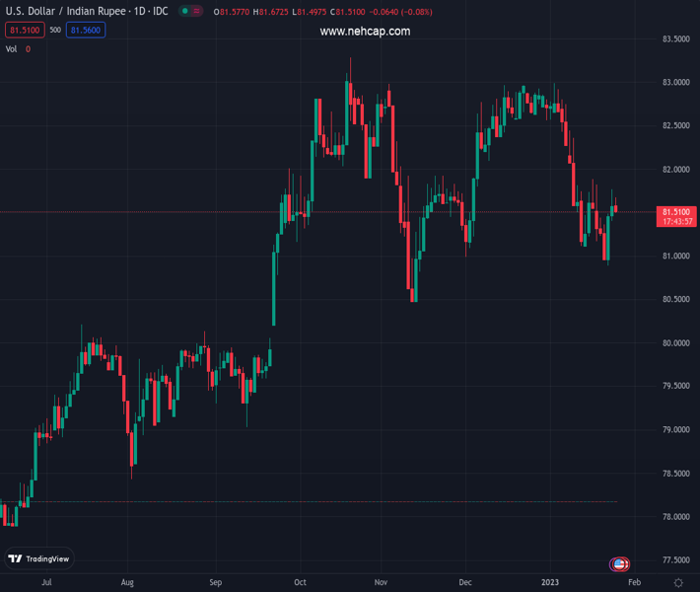Screen dimensions: 700x592
Task: Click the 83.0000 level on price axis
Action: pos(674,82)
